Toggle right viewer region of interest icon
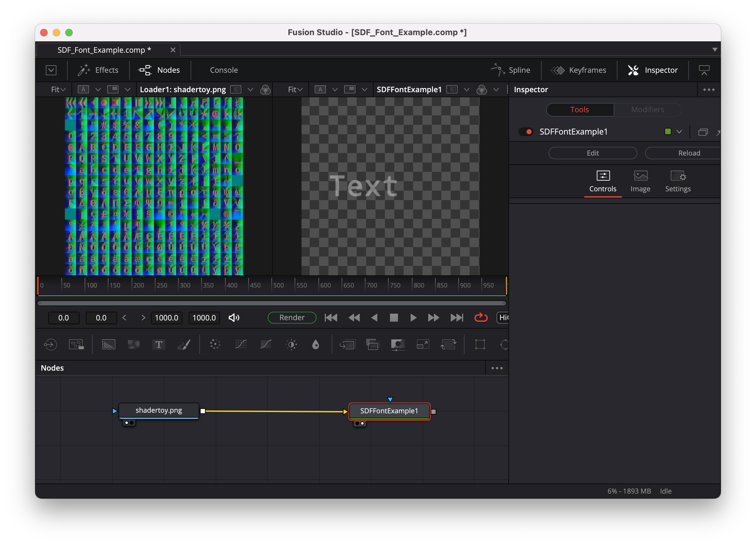 (452, 89)
